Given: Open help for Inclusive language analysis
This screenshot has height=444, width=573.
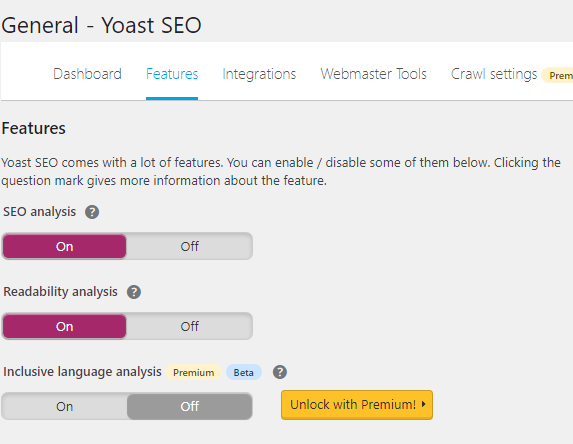Looking at the screenshot, I should pyautogui.click(x=280, y=372).
